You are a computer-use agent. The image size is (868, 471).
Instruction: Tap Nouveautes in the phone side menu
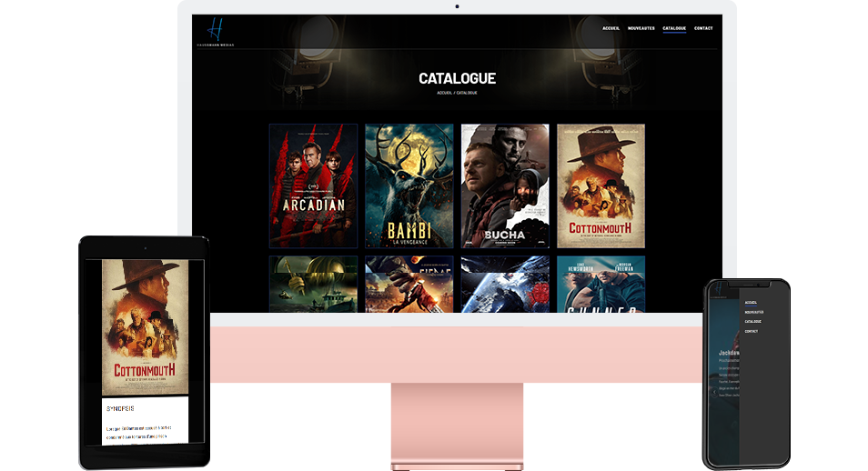pos(753,312)
